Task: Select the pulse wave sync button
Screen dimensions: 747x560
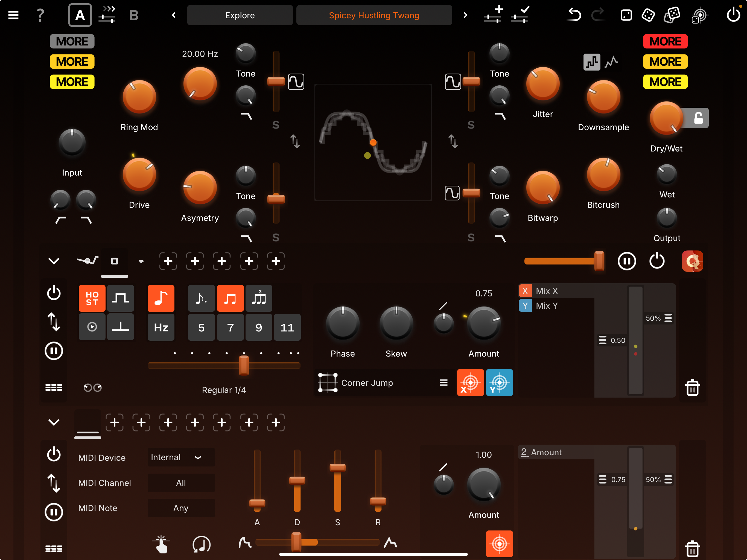Action: 120,298
